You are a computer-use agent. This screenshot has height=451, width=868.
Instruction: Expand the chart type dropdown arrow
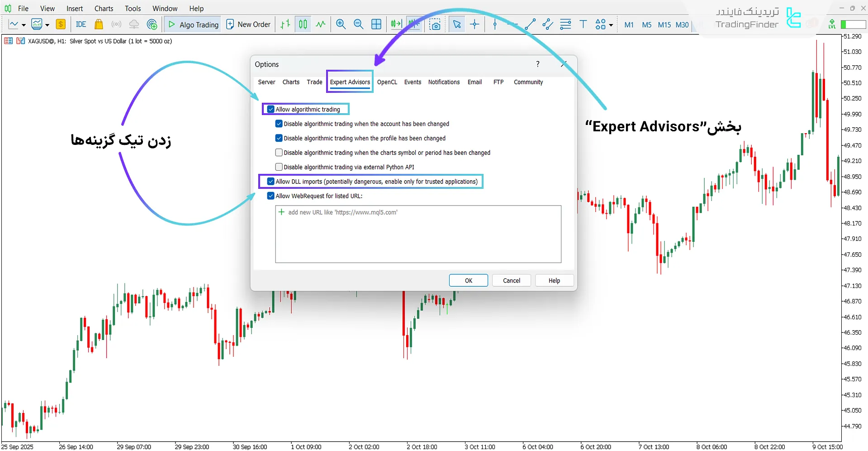[24, 25]
